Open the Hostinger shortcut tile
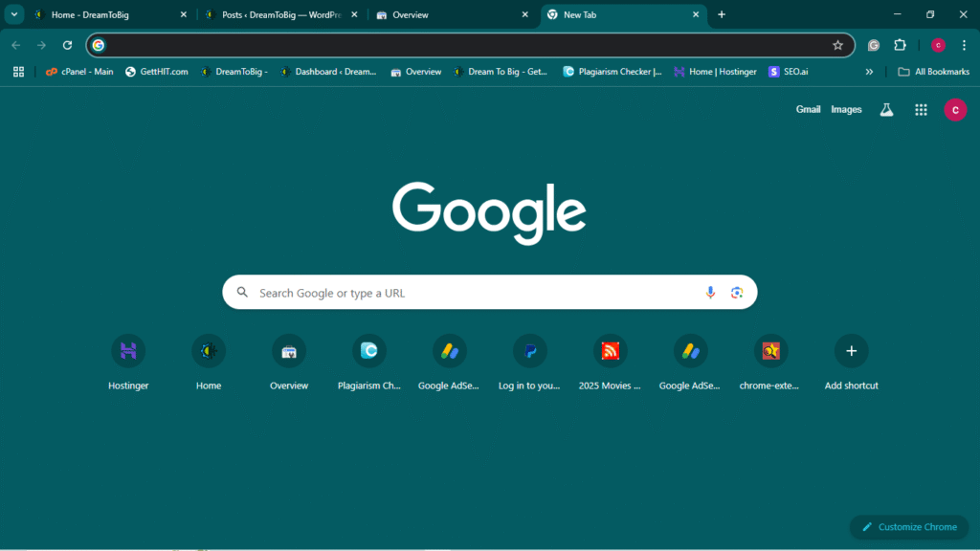Viewport: 980px width, 551px height. (x=128, y=351)
